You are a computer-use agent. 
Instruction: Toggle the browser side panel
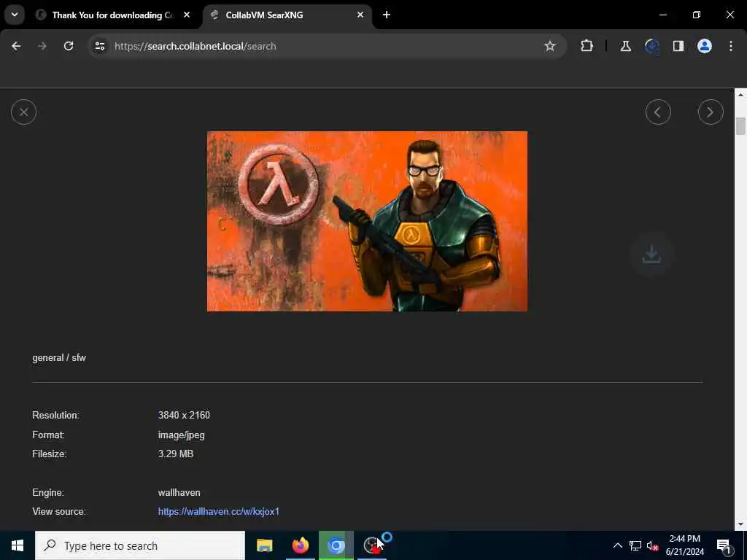[x=678, y=46]
